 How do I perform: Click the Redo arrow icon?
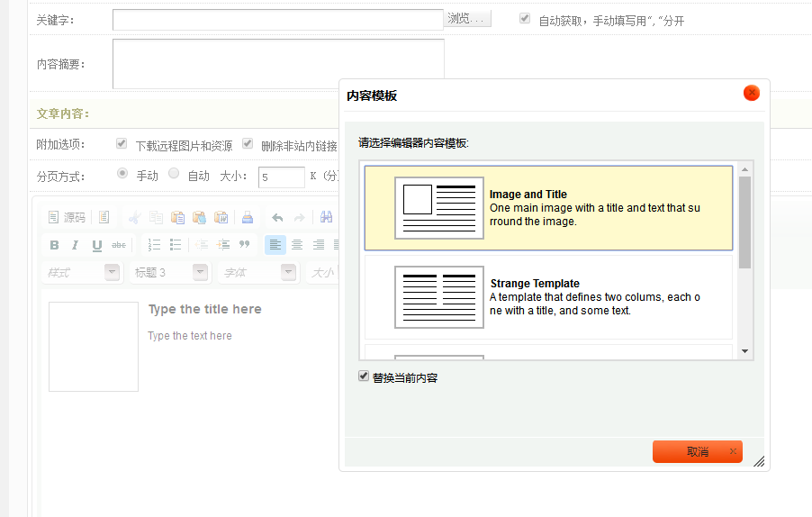tap(299, 218)
